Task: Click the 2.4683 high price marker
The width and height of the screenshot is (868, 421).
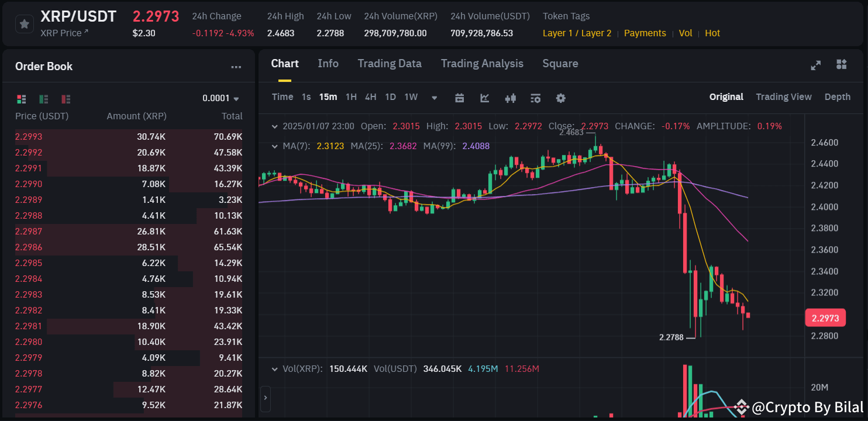Action: (x=571, y=132)
